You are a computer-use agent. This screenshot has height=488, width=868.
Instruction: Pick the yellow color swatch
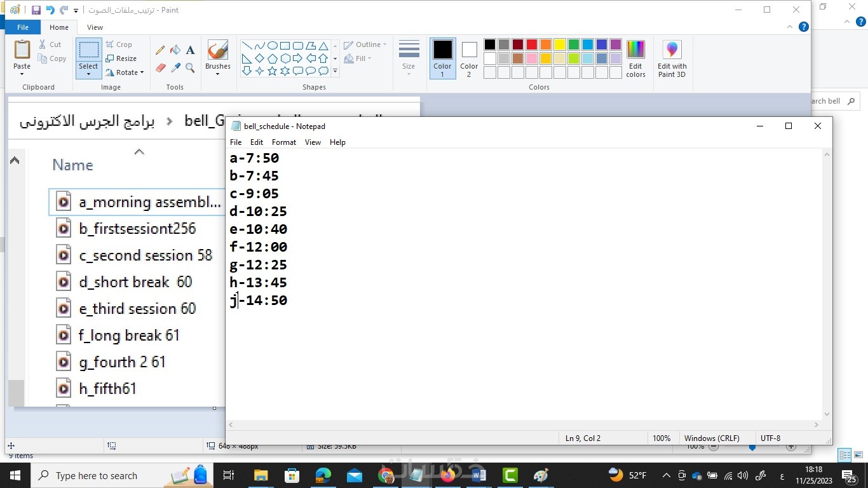560,44
